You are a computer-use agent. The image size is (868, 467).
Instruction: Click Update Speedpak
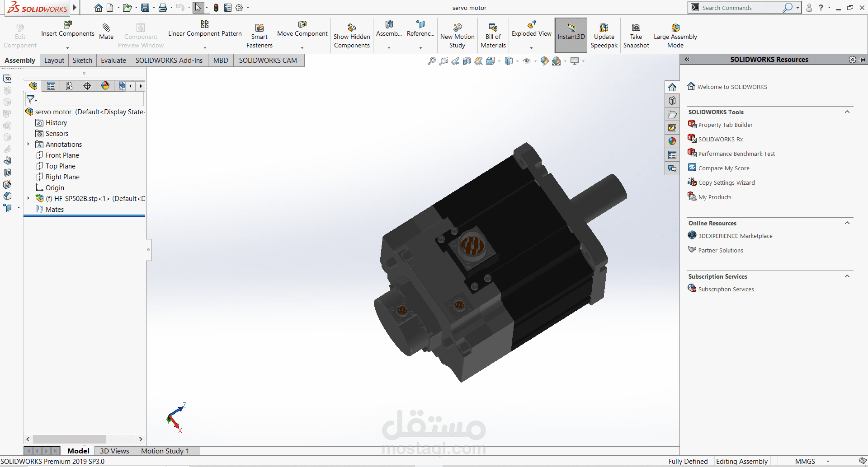[604, 35]
